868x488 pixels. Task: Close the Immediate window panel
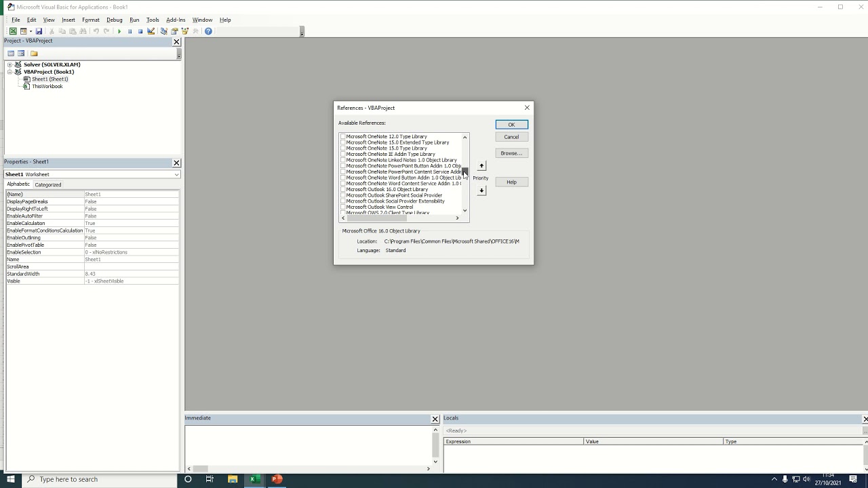click(435, 419)
